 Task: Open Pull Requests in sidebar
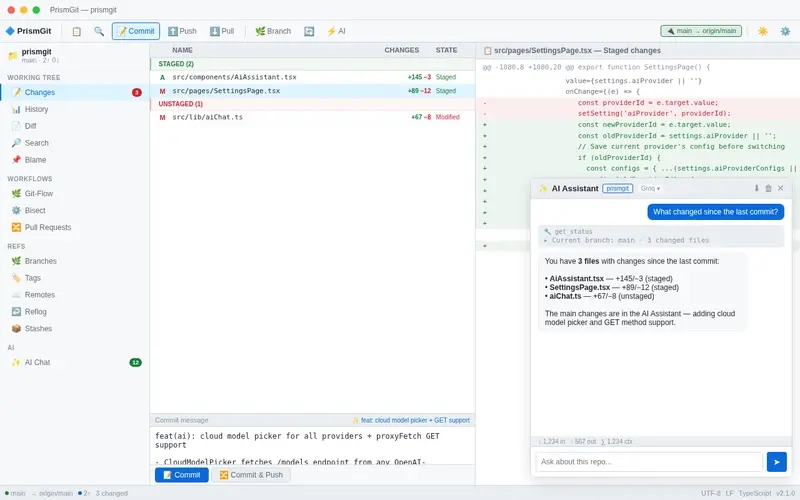pos(74,227)
